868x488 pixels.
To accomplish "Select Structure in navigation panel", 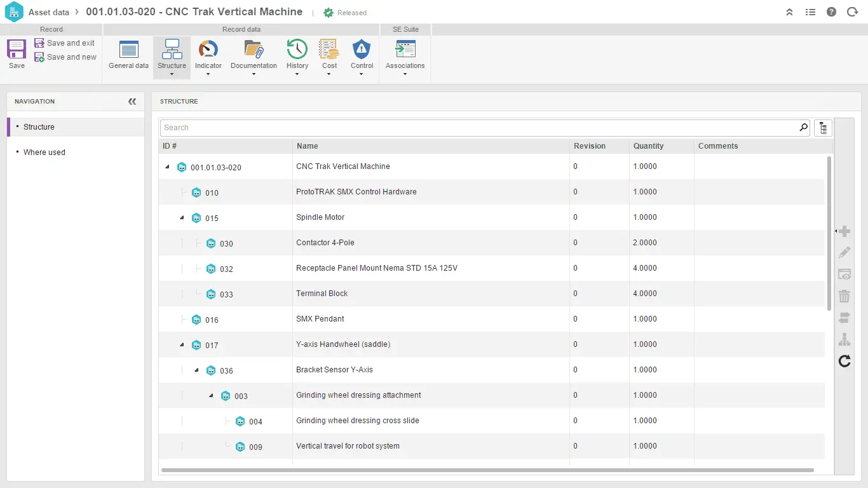I will coord(39,127).
